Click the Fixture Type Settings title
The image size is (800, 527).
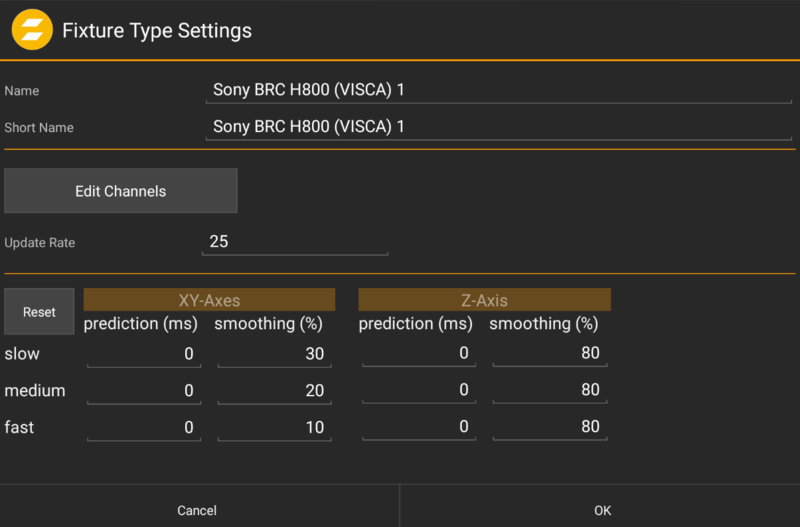pyautogui.click(x=157, y=31)
